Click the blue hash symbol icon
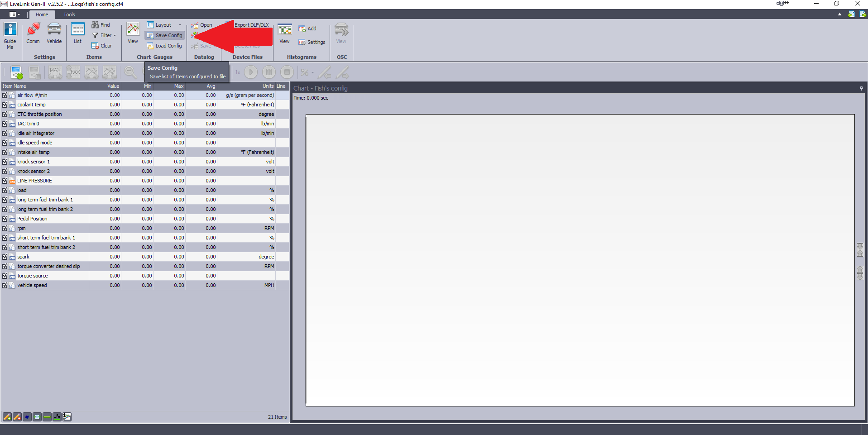Viewport: 868px width, 435px height. coord(27,417)
